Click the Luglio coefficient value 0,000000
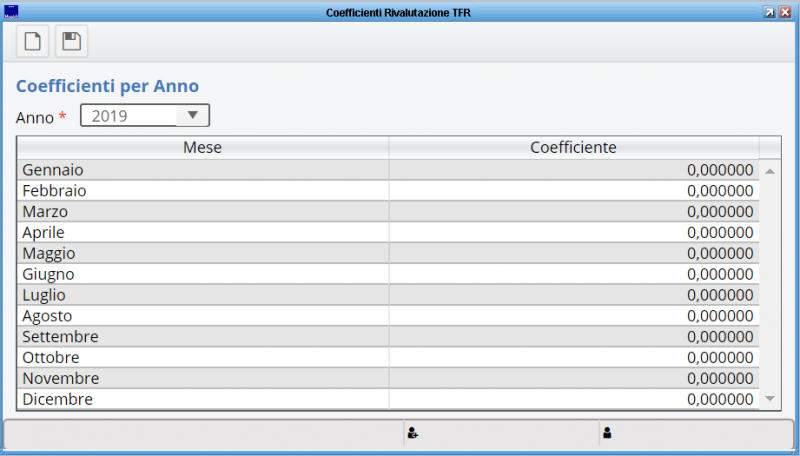This screenshot has height=456, width=800. tap(720, 295)
